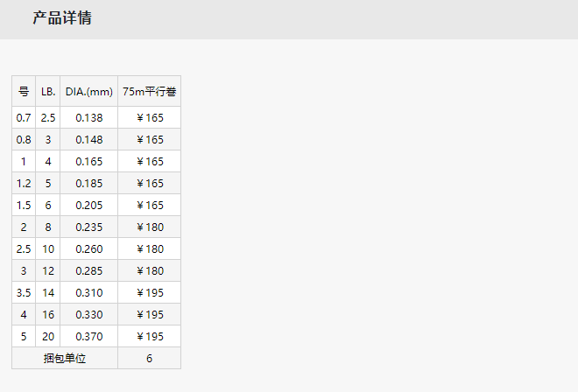Click the packing unit value 6

point(150,358)
